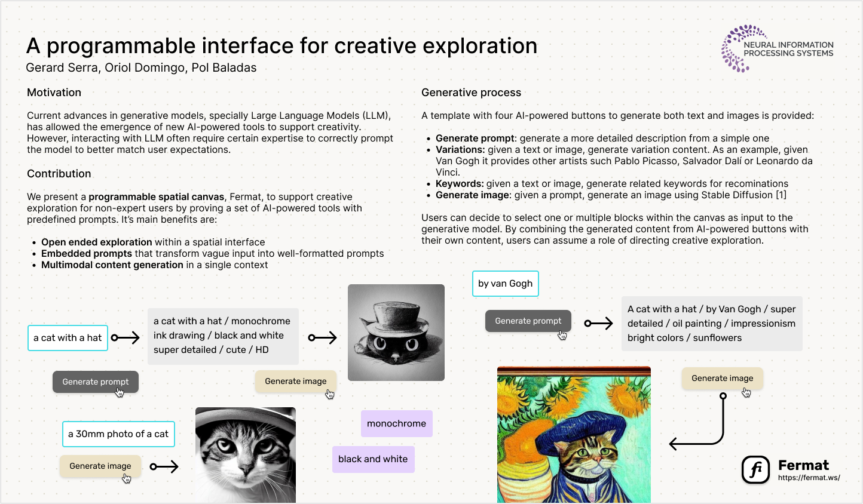Viewport: 863px width, 504px height.
Task: Click the arrow pointing to the monochrome hat cat drawing
Action: pos(323,338)
